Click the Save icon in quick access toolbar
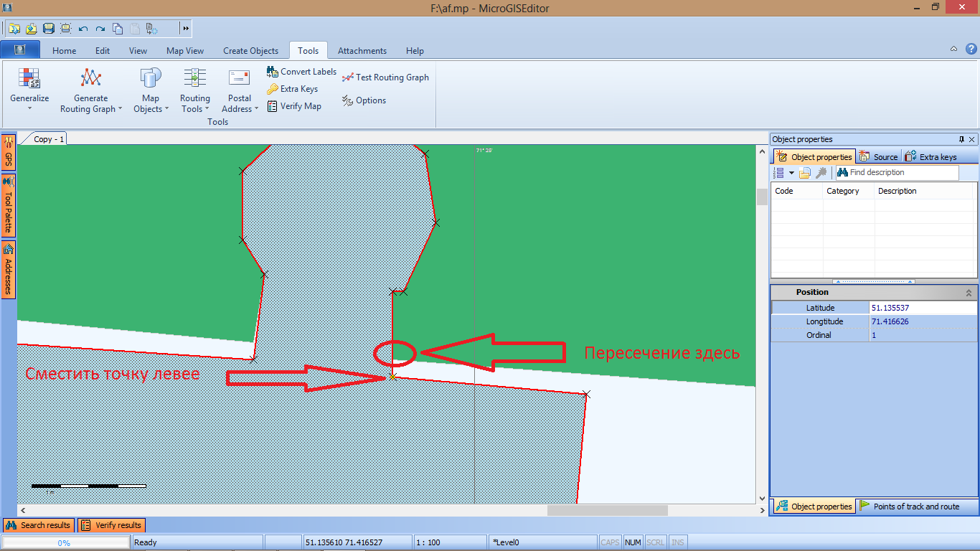The height and width of the screenshot is (551, 980). point(49,29)
